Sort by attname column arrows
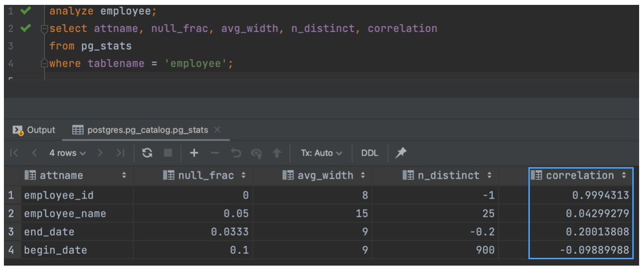Screen dimensions: 644x270 (124, 175)
